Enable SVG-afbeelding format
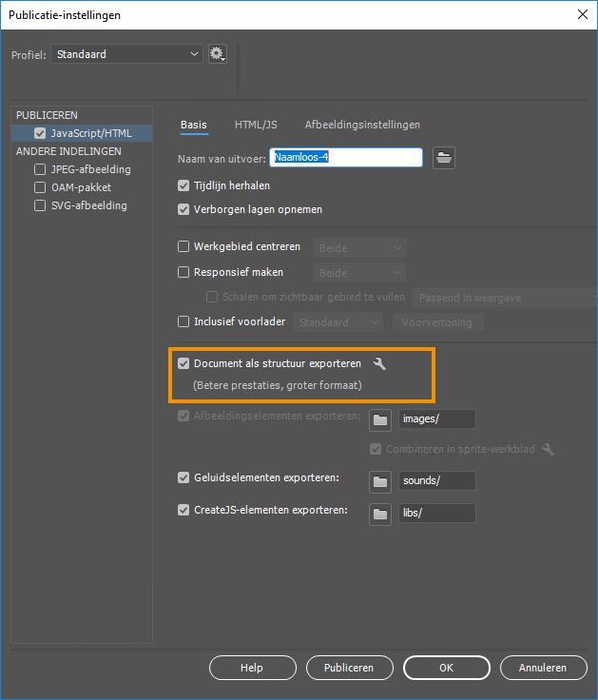 point(40,205)
